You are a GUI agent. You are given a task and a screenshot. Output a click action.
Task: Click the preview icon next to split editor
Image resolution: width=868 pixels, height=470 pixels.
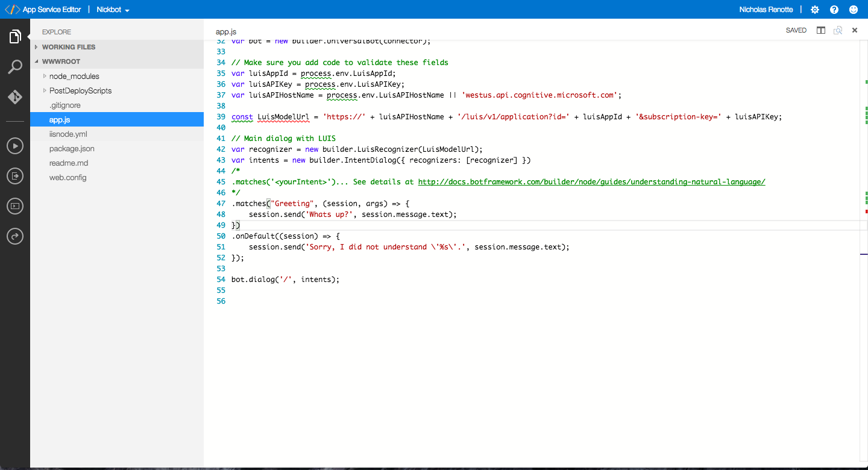pos(838,30)
